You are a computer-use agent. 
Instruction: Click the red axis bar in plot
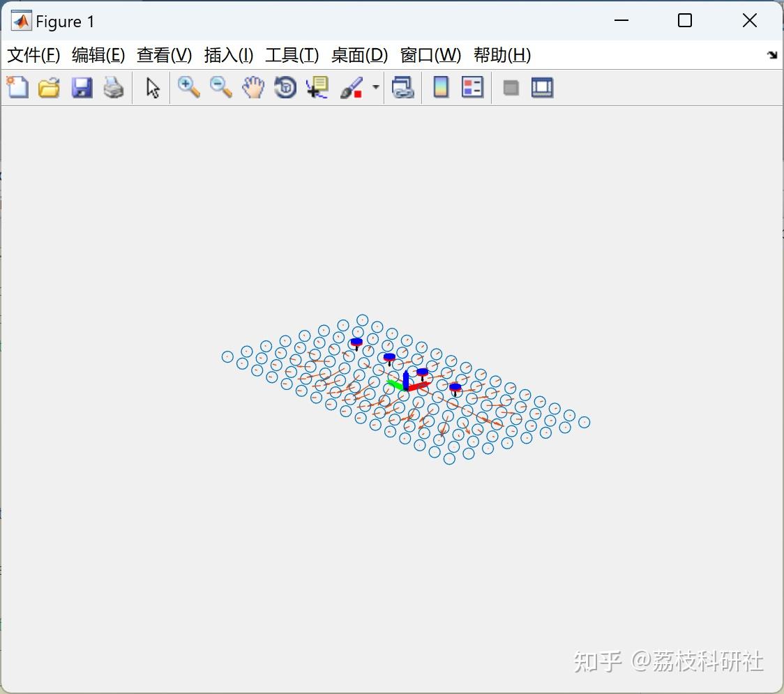(x=419, y=386)
